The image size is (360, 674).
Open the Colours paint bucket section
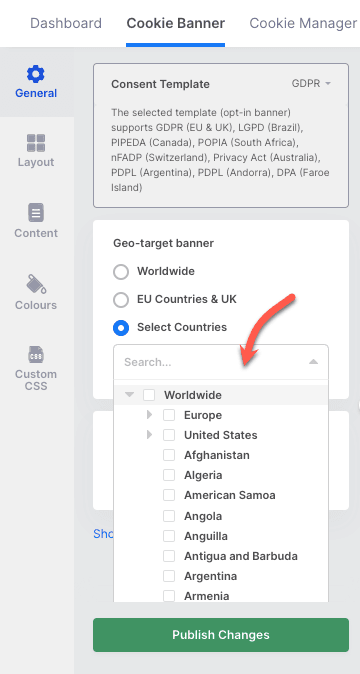(x=36, y=284)
